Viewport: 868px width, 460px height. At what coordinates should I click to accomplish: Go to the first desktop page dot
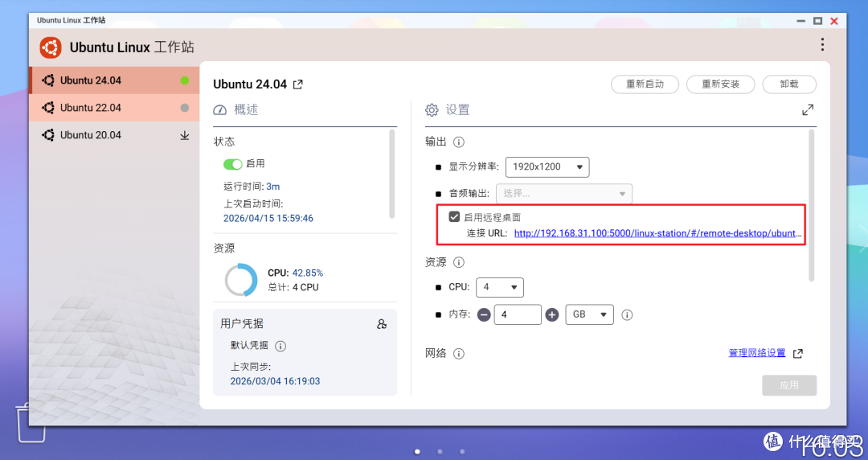point(417,452)
